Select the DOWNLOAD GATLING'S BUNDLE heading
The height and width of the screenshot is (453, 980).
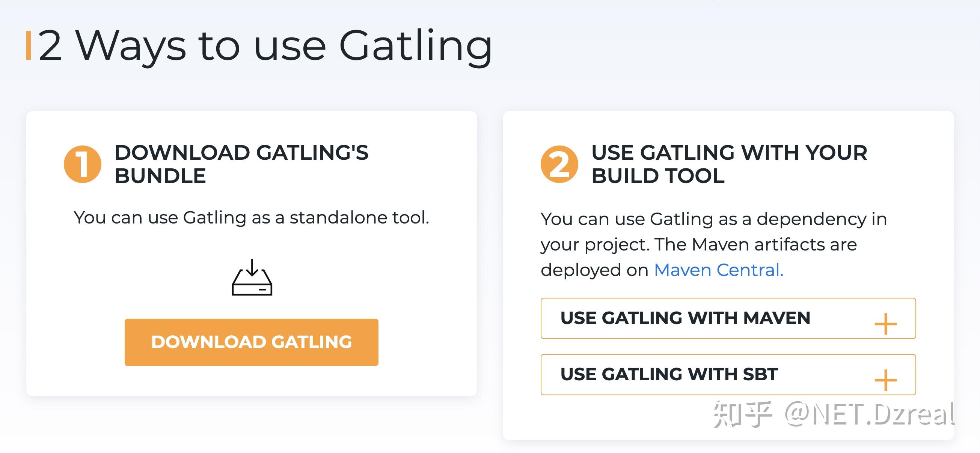coord(241,164)
